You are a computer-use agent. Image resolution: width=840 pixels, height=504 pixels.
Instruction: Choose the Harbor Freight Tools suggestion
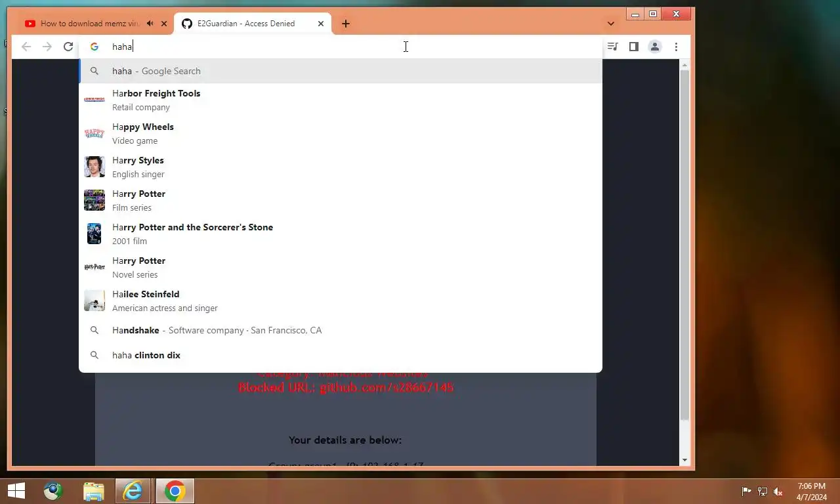click(340, 100)
